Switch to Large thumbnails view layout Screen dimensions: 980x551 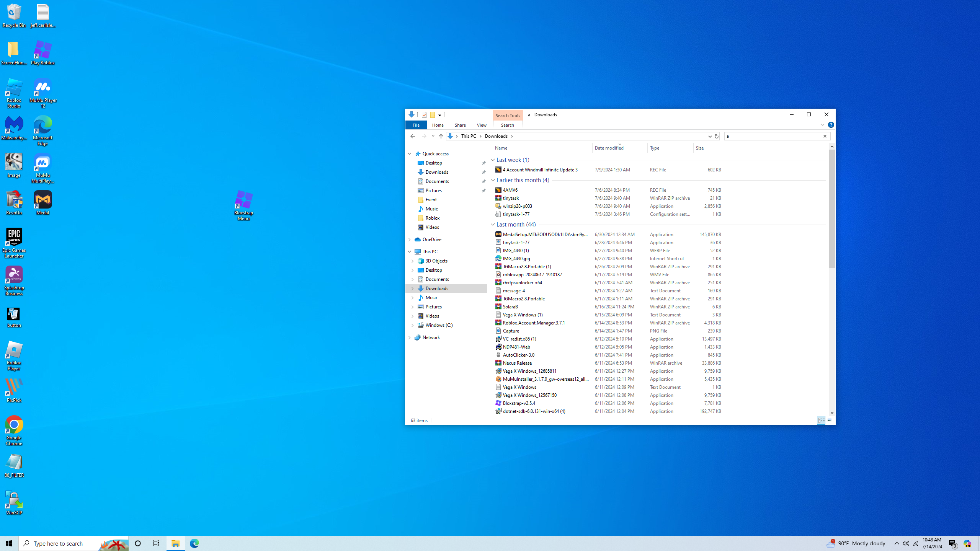click(829, 420)
